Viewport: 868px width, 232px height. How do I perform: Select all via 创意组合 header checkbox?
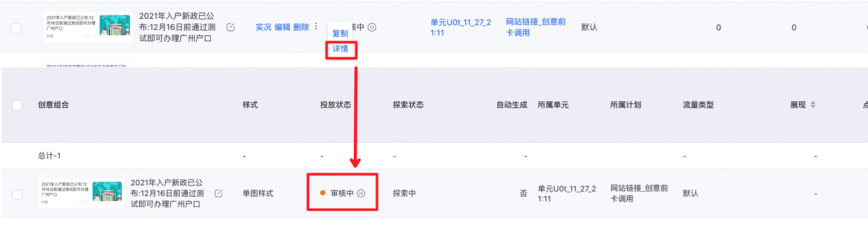coord(17,105)
